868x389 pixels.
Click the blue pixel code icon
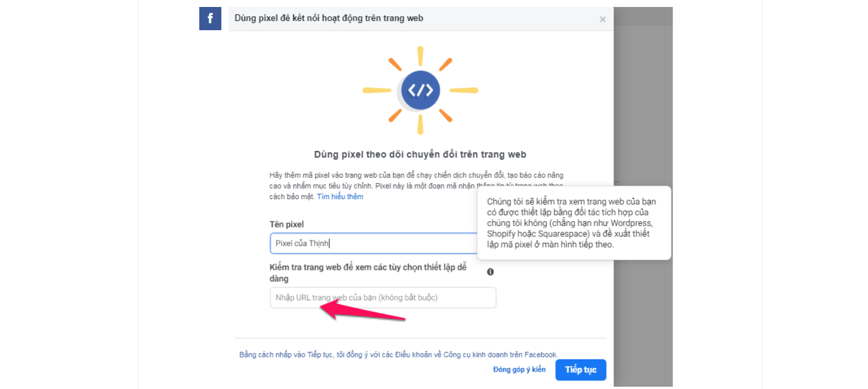point(420,91)
